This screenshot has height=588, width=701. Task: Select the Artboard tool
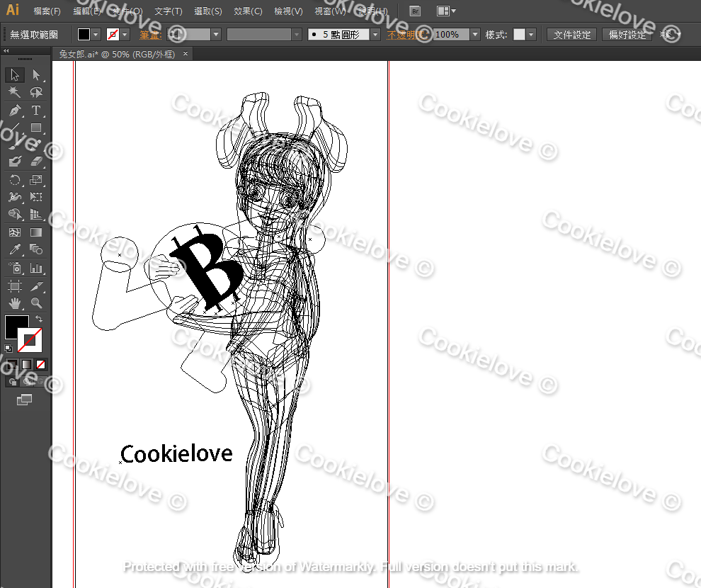[15, 285]
